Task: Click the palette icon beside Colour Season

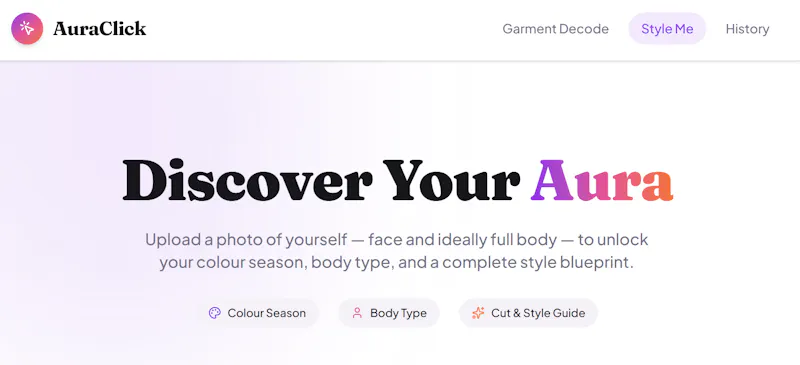Action: pos(215,313)
